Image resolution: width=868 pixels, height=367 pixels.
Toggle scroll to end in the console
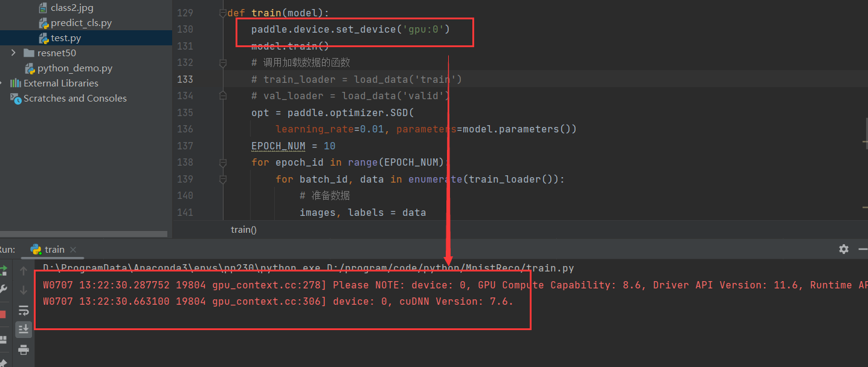23,329
